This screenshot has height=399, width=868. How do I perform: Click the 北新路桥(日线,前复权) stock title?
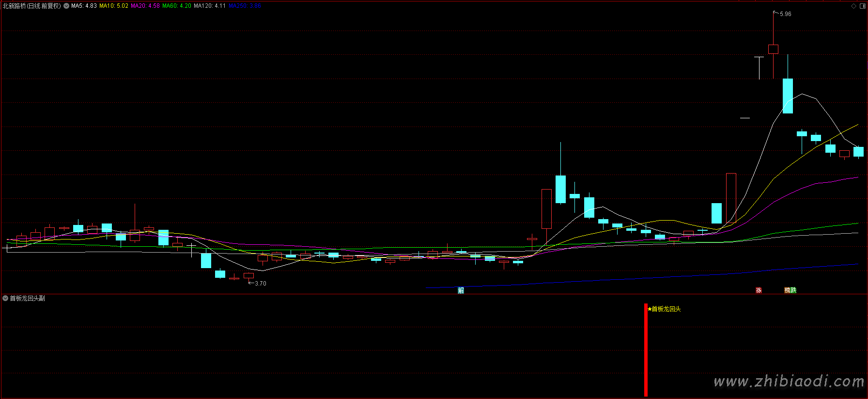pos(32,6)
